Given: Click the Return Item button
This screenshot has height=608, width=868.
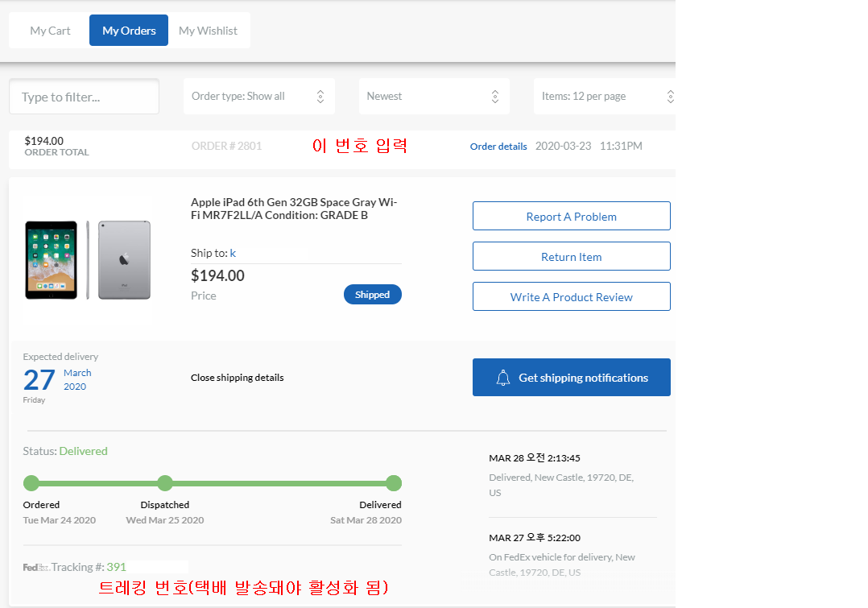Looking at the screenshot, I should [x=572, y=256].
